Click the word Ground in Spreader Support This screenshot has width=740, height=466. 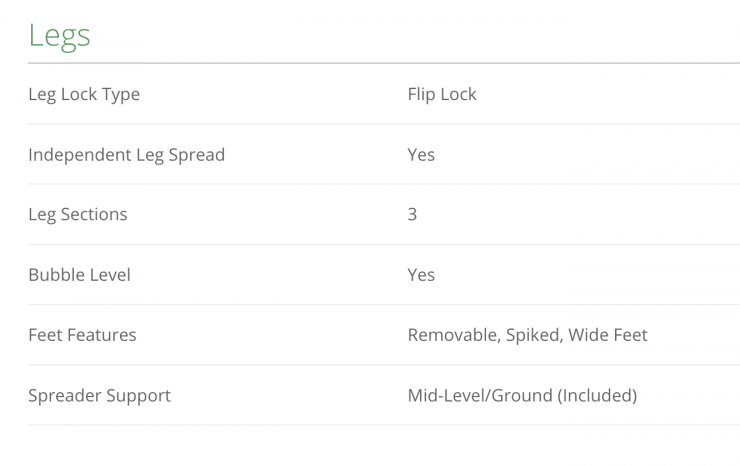[x=521, y=395]
